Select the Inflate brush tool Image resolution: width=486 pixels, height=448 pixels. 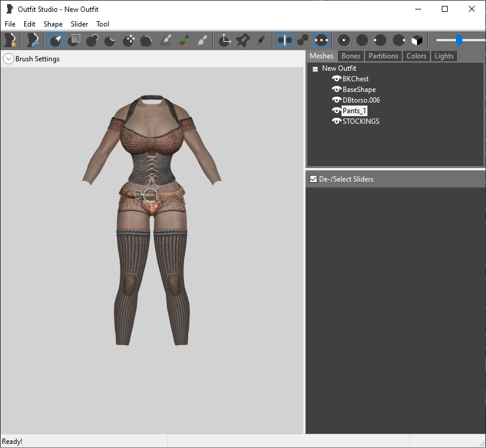[92, 40]
